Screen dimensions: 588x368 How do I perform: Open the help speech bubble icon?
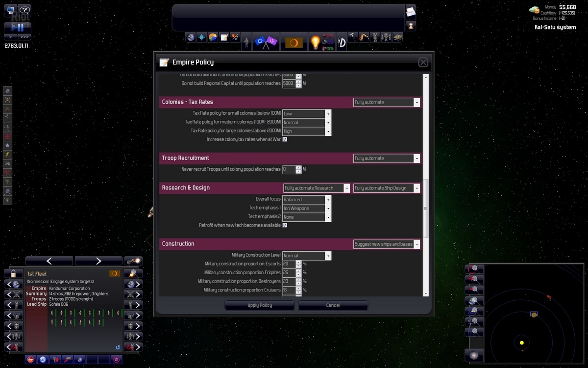click(24, 10)
